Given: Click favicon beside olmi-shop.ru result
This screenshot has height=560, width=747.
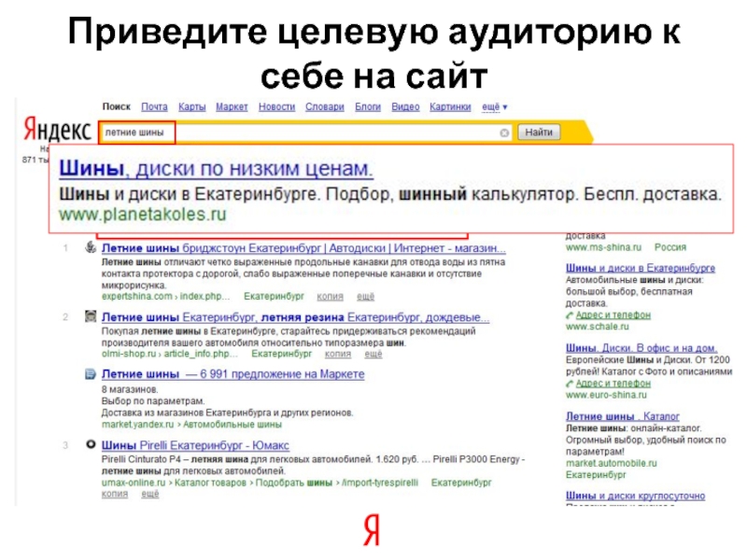Looking at the screenshot, I should click(x=91, y=316).
